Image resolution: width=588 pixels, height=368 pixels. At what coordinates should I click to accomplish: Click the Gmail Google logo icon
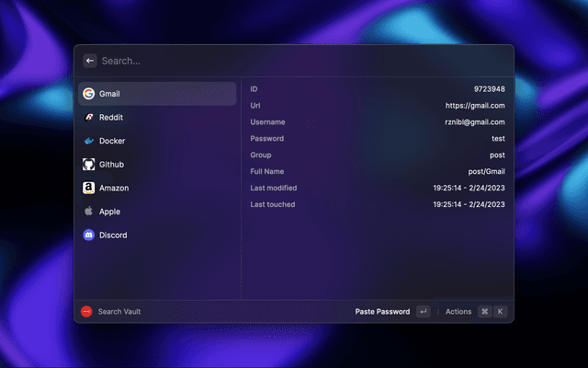pyautogui.click(x=89, y=94)
